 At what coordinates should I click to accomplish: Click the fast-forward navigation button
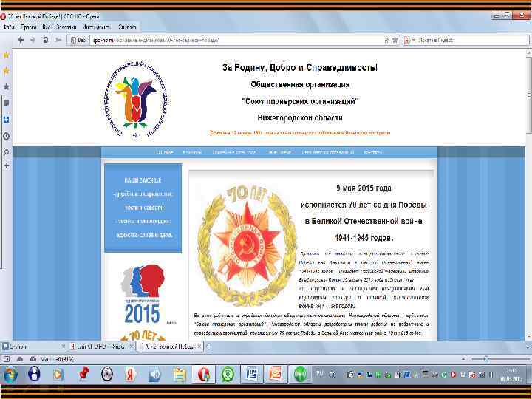pyautogui.click(x=58, y=40)
